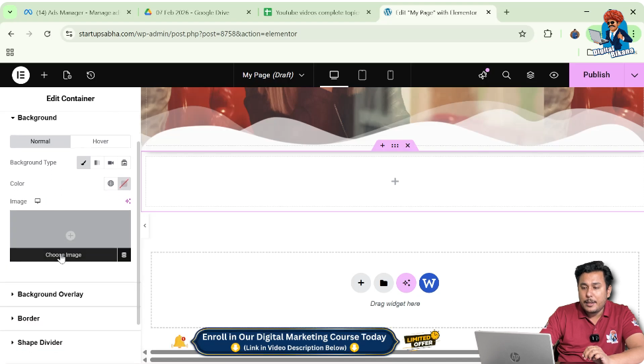Open the revision History icon

pos(91,75)
